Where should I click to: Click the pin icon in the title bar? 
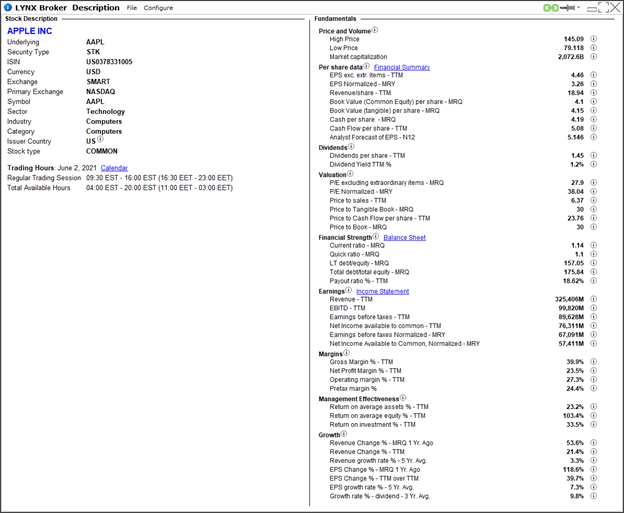tap(567, 8)
